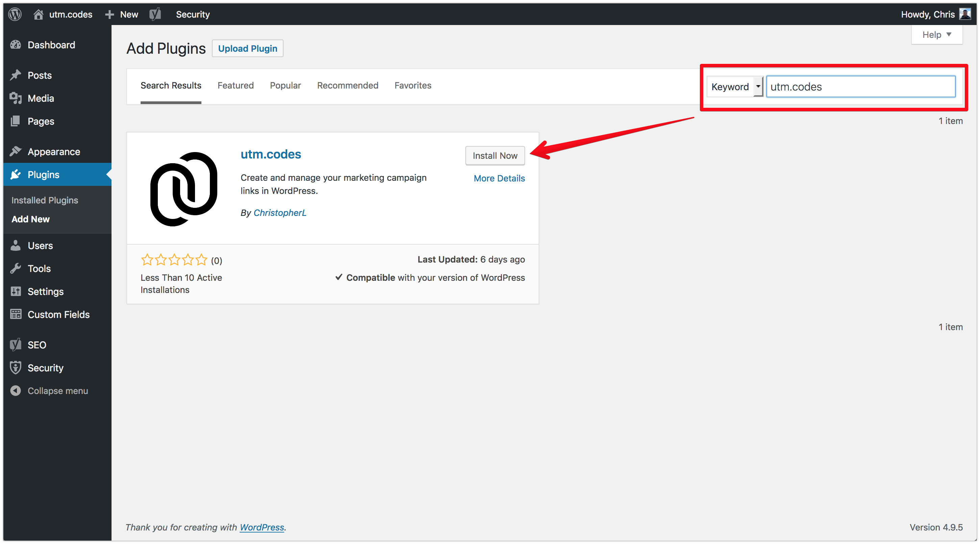980x544 pixels.
Task: Click the Users icon in sidebar
Action: point(16,245)
